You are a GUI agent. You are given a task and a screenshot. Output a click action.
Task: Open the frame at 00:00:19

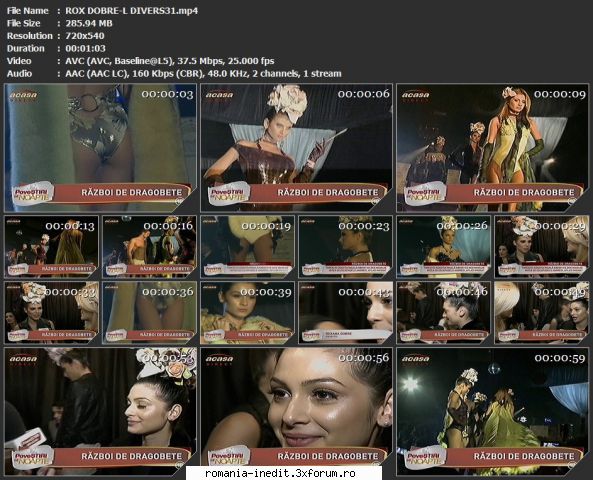point(247,247)
